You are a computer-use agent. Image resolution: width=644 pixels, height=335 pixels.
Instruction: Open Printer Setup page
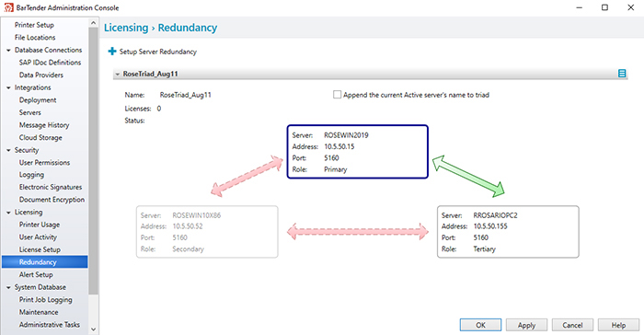coord(34,25)
